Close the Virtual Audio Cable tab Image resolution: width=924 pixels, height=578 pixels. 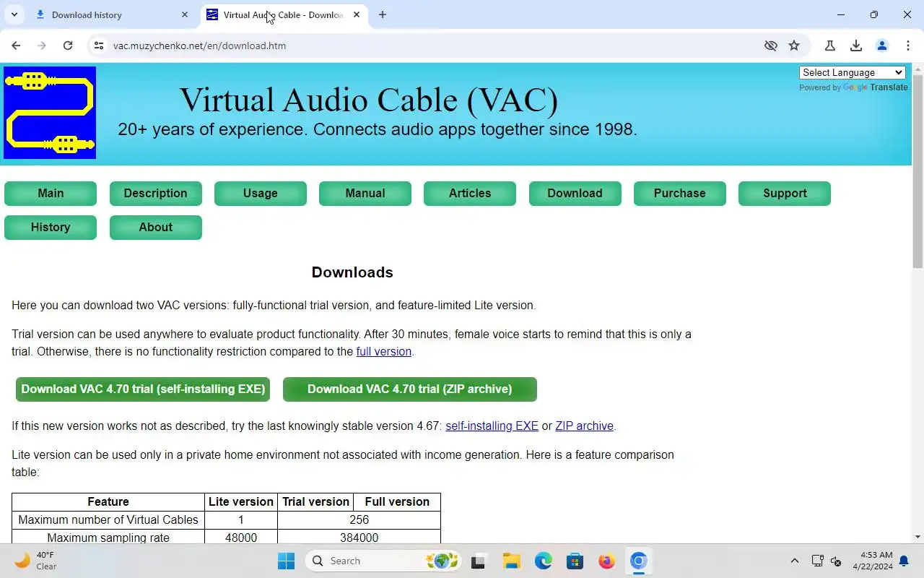tap(357, 14)
